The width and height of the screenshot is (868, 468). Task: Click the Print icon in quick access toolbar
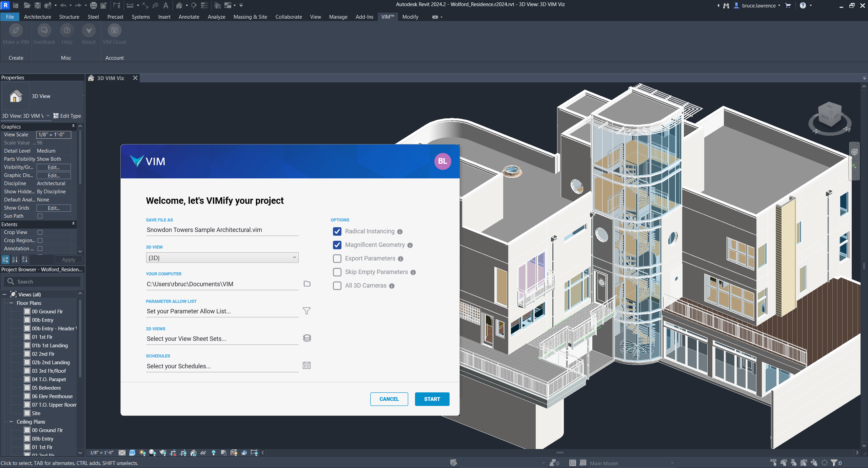pyautogui.click(x=94, y=5)
